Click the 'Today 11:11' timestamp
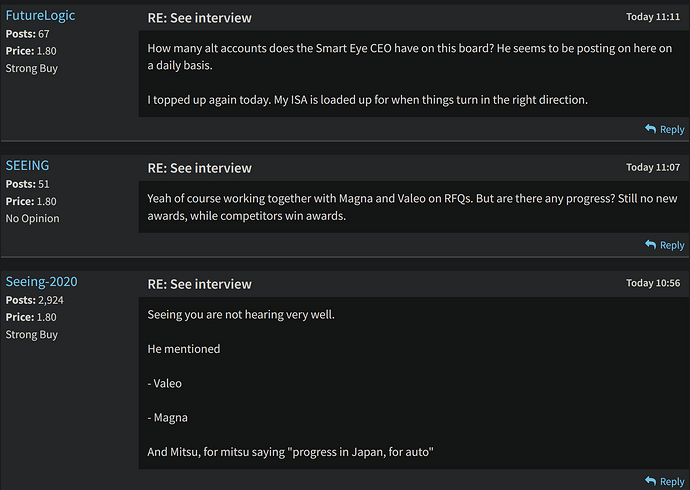This screenshot has height=490, width=690. point(653,17)
